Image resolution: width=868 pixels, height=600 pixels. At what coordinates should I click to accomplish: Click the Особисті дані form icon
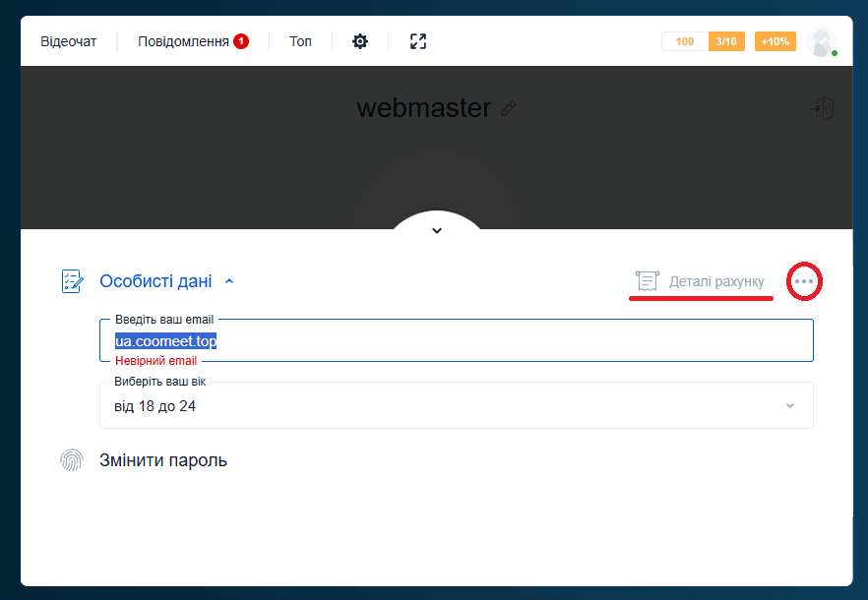[73, 281]
